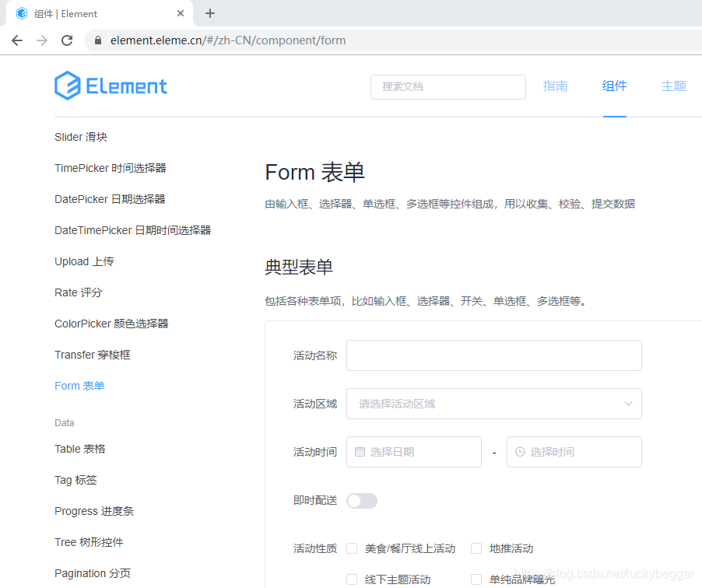The image size is (702, 588).
Task: Click the 主题 navigation link
Action: coord(673,86)
